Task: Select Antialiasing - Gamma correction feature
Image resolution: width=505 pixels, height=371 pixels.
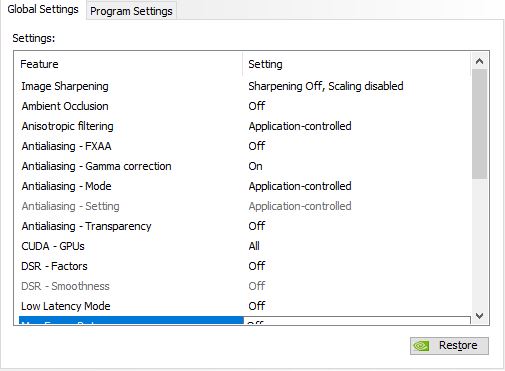Action: pos(96,166)
